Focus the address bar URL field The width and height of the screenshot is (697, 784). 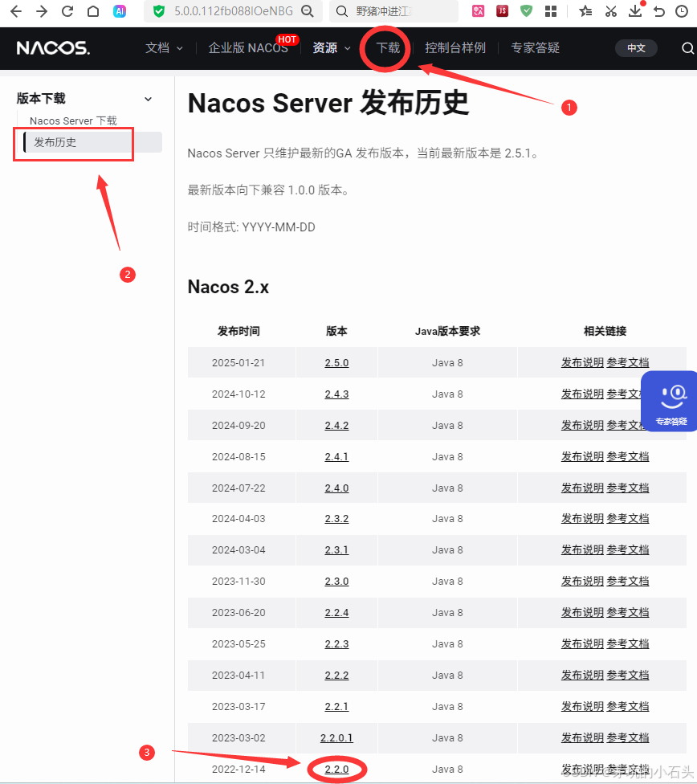(x=234, y=11)
